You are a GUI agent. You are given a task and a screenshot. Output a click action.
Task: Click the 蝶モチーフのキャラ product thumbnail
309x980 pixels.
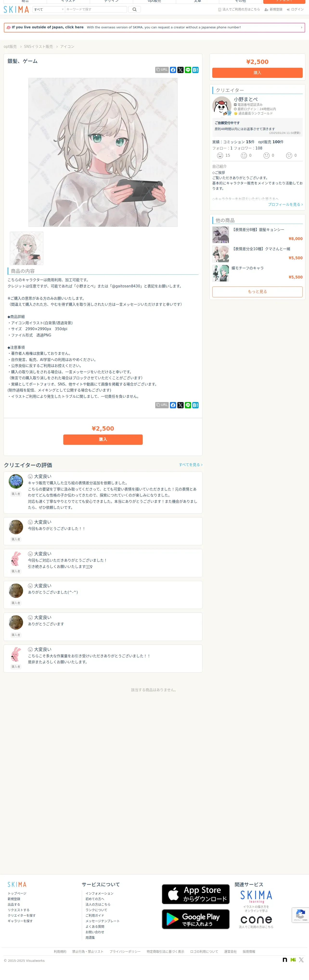pos(221,273)
